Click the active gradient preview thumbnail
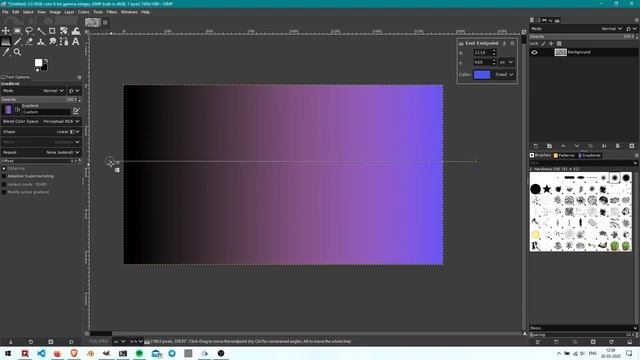 coord(8,109)
